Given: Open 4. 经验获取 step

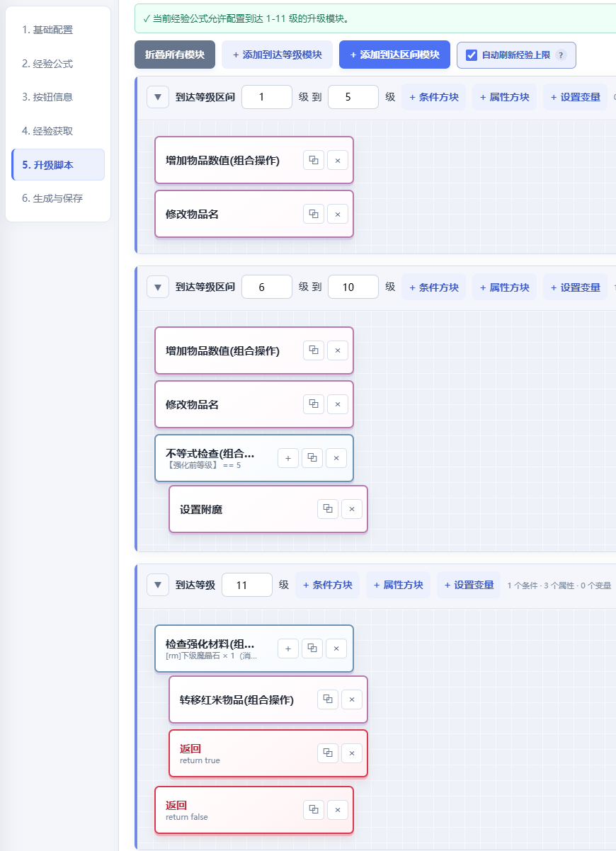Looking at the screenshot, I should pyautogui.click(x=58, y=131).
